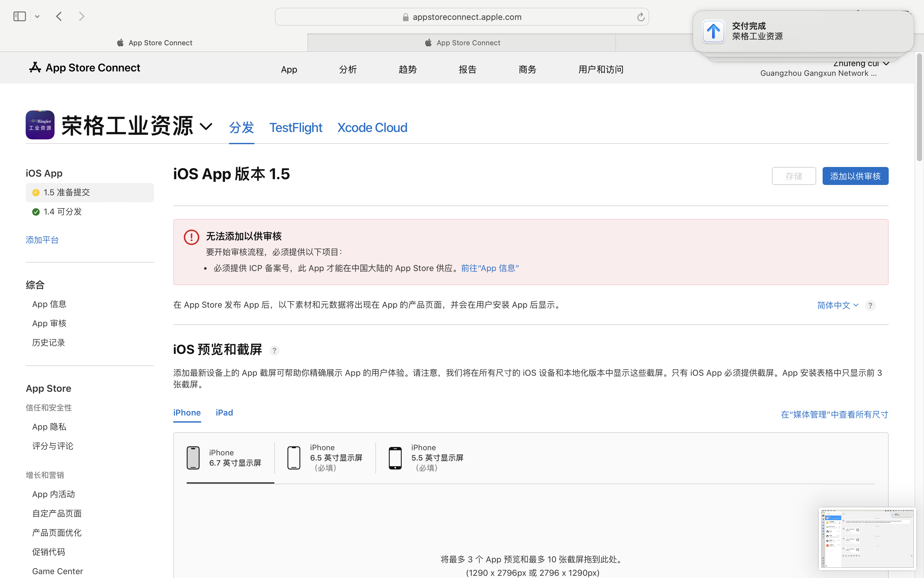Click the 交付完成 notification banner text
Viewport: 924px width, 578px height.
pyautogui.click(x=757, y=31)
